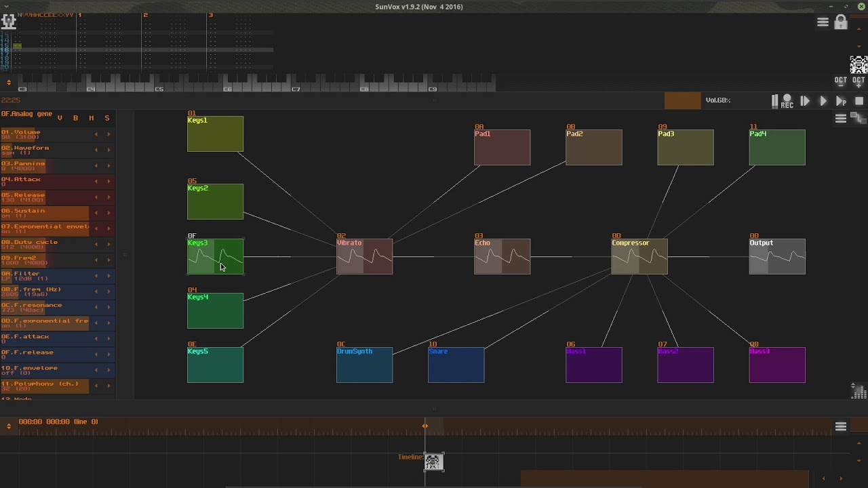This screenshot has width=868, height=488.
Task: Increase 11.Polyphony with its right arrow
Action: (108, 386)
